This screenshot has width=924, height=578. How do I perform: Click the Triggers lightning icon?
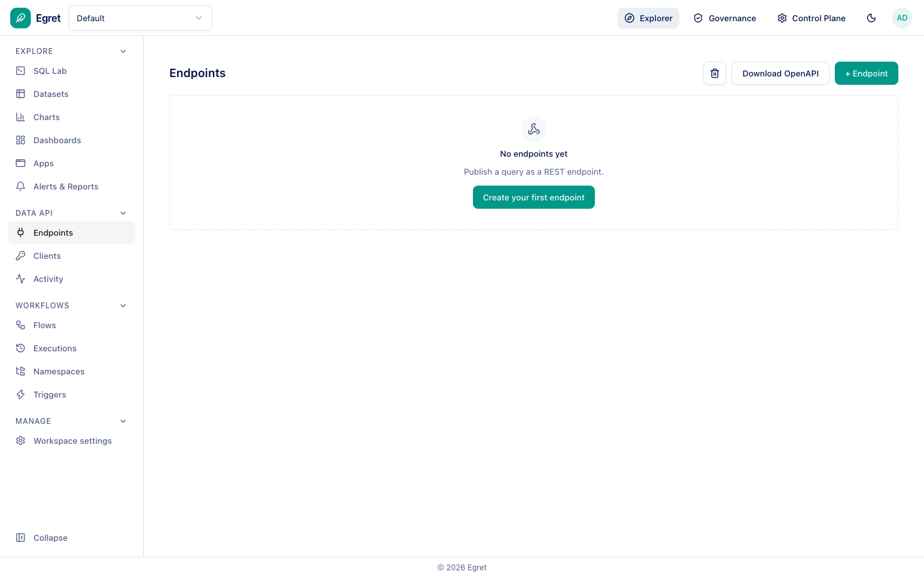click(x=21, y=394)
